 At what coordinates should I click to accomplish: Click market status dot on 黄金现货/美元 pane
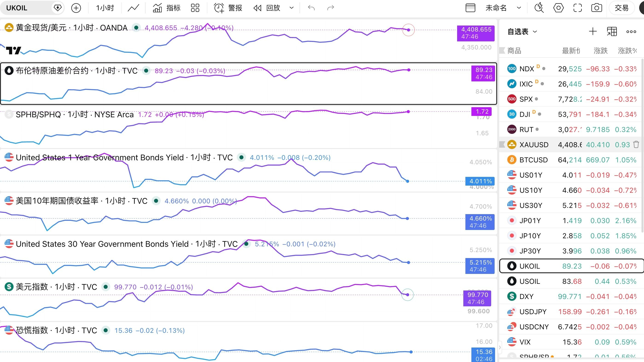pos(136,27)
